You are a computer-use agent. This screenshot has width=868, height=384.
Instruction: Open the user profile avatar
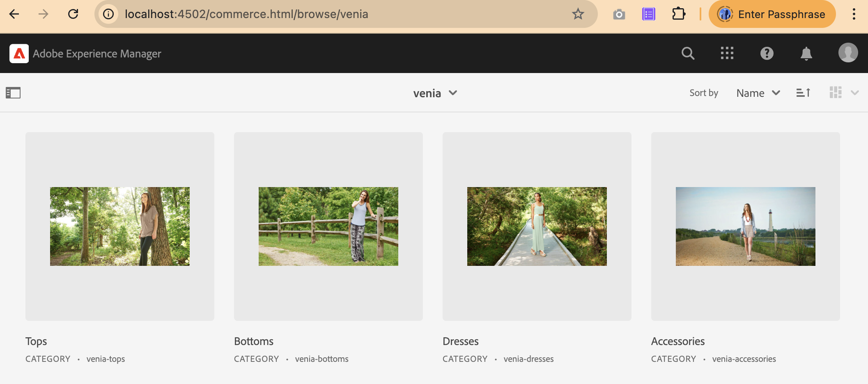pyautogui.click(x=848, y=53)
